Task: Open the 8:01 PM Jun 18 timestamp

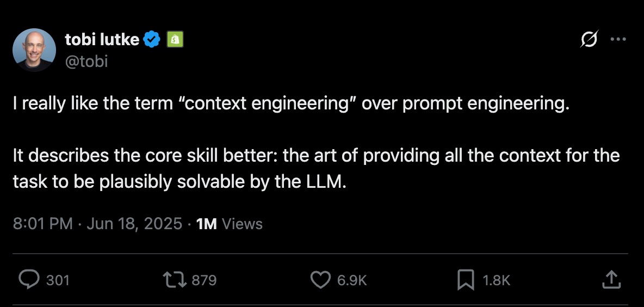Action: click(97, 224)
